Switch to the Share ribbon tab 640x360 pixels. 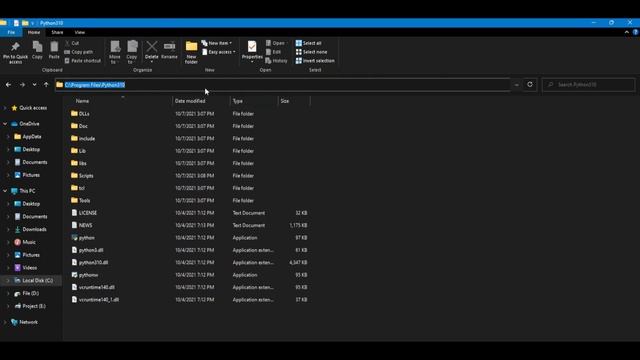click(x=57, y=32)
